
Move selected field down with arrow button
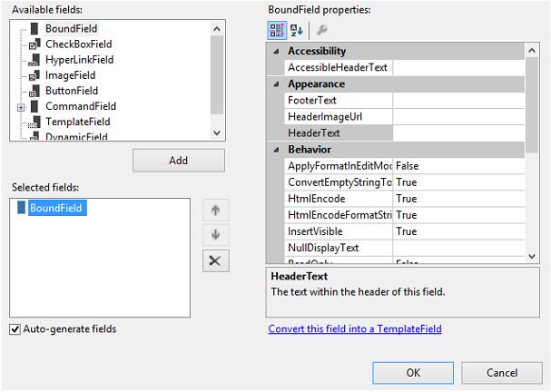[215, 235]
